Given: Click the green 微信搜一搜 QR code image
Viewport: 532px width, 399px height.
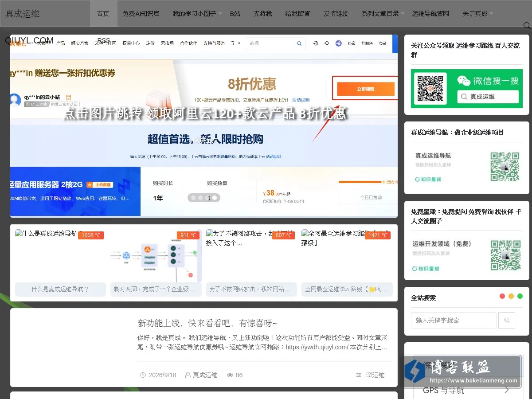Looking at the screenshot, I should 466,88.
